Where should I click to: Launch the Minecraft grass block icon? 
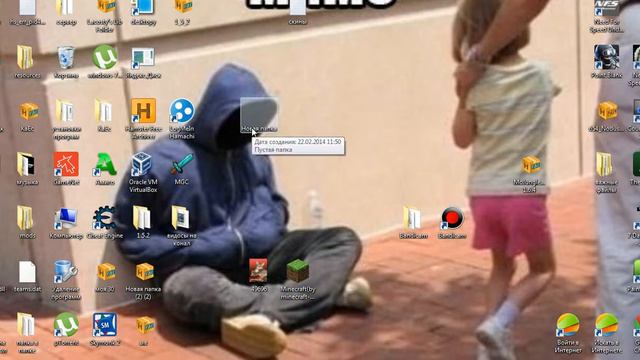[x=298, y=280]
